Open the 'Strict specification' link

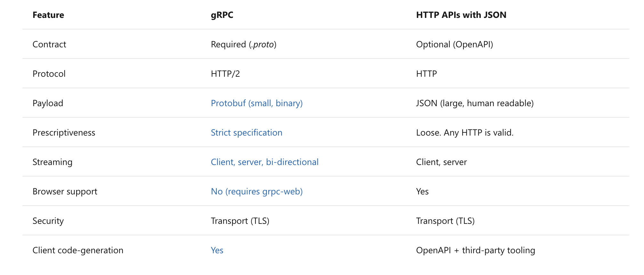coord(246,133)
